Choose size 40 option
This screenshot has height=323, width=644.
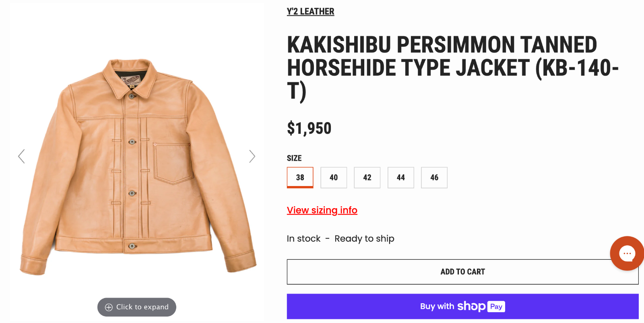[x=334, y=178]
